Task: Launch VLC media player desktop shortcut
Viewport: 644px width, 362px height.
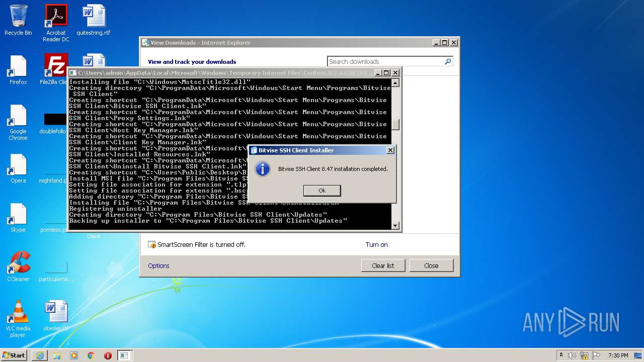Action: click(x=18, y=319)
